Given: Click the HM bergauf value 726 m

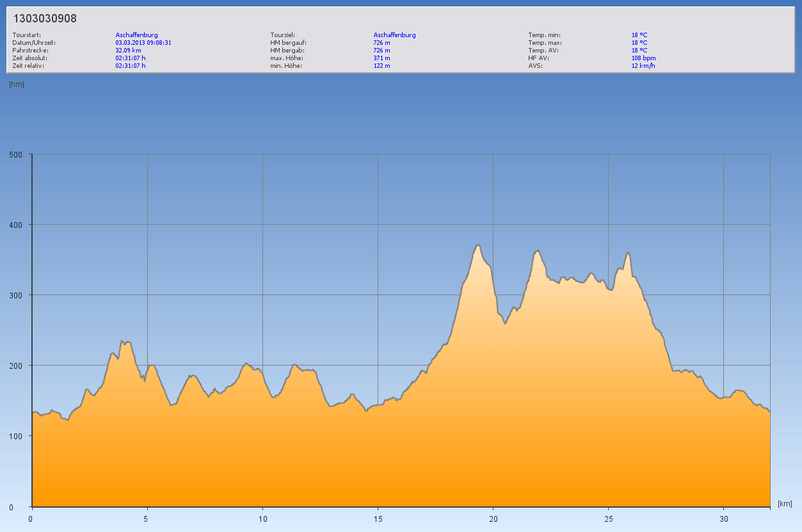Looking at the screenshot, I should point(381,42).
